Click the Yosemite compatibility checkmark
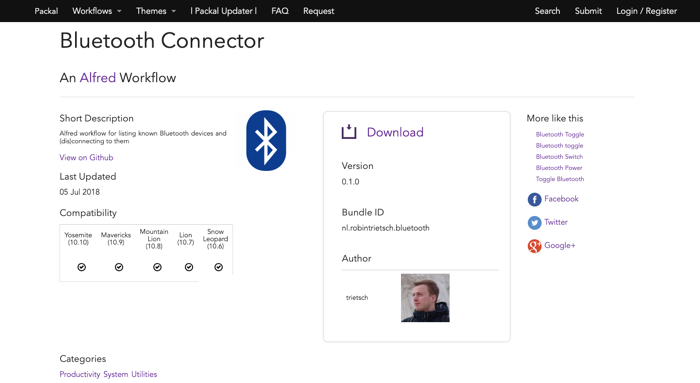This screenshot has width=700, height=383. [x=81, y=267]
